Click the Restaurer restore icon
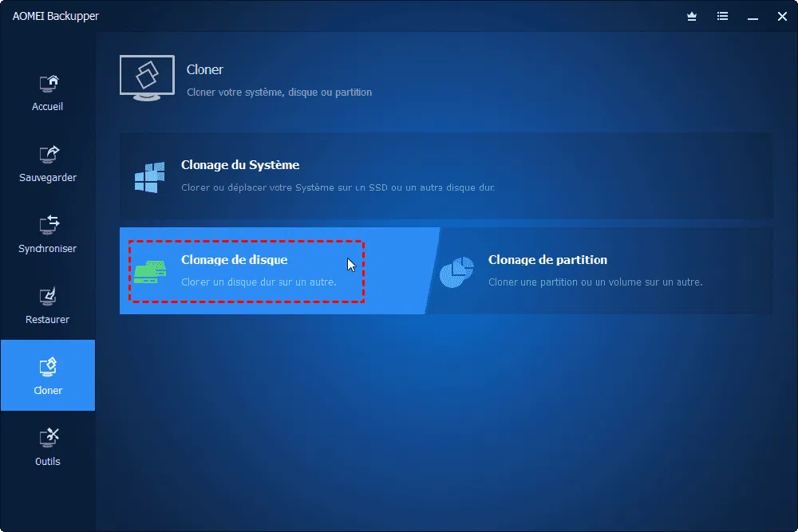 pos(47,297)
